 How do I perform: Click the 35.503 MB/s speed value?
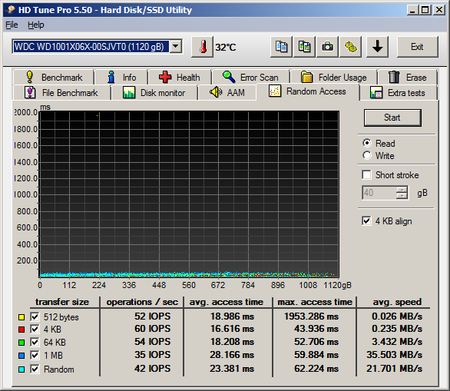point(394,355)
